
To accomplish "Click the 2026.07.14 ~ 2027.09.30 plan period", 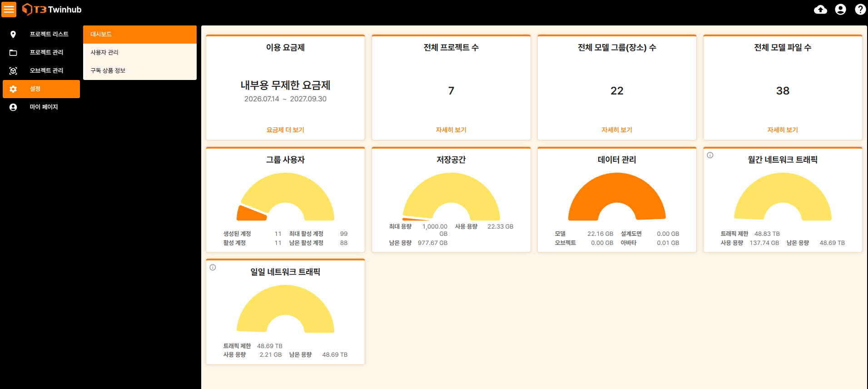I will click(x=285, y=99).
